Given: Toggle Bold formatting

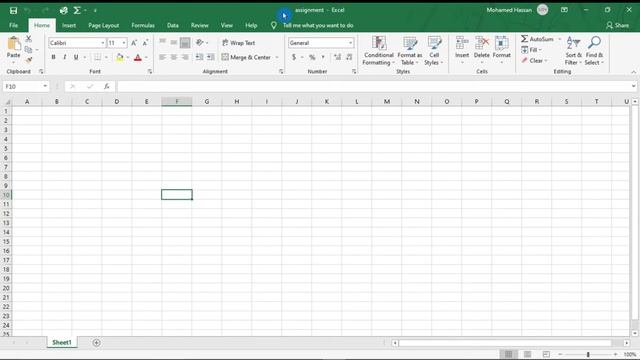Looking at the screenshot, I should click(53, 57).
